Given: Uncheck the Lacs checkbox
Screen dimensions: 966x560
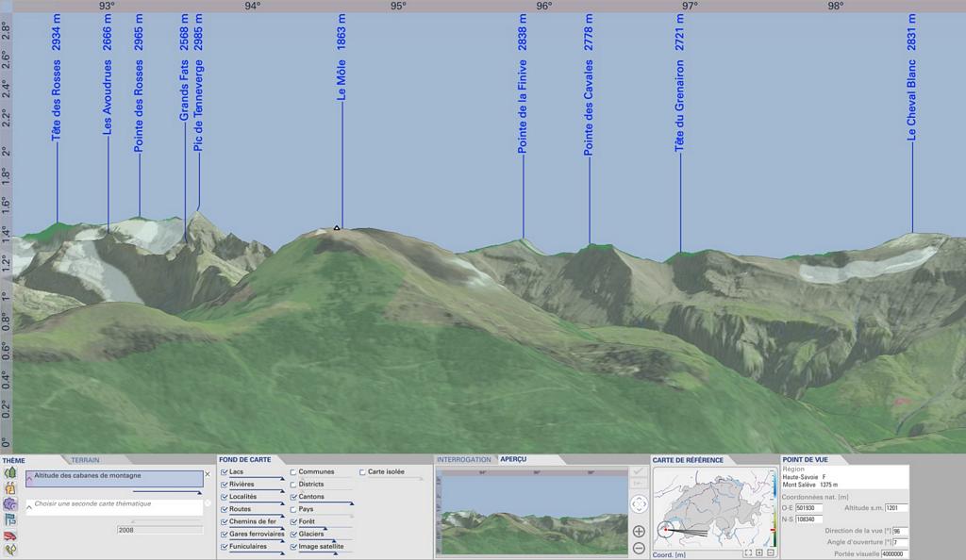Looking at the screenshot, I should [225, 471].
